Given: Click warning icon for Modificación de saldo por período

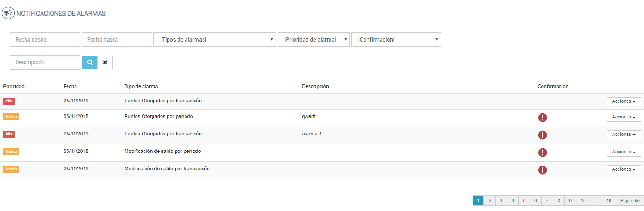Looking at the screenshot, I should (542, 152).
